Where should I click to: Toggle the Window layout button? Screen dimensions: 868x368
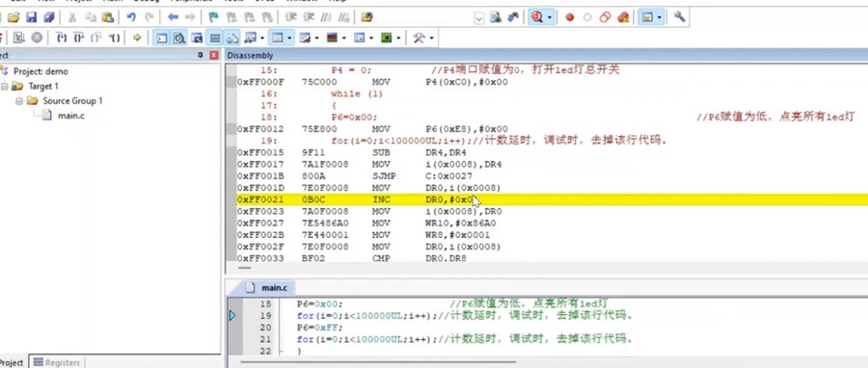pyautogui.click(x=646, y=17)
